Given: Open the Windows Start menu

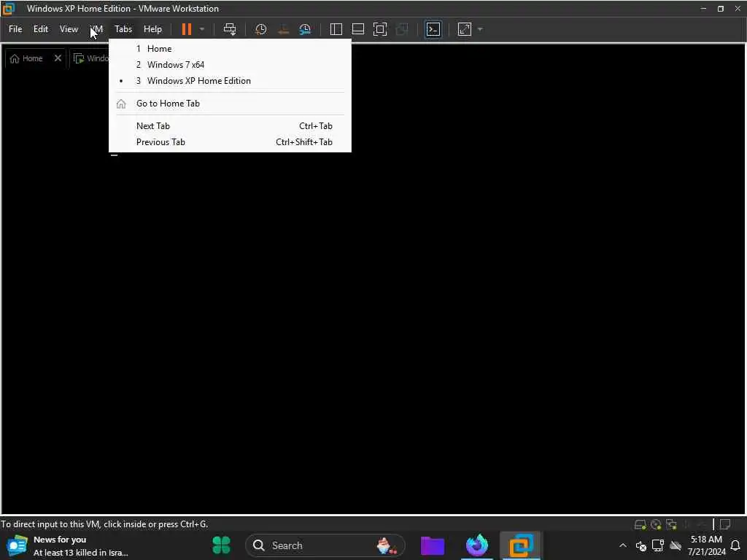Looking at the screenshot, I should [x=221, y=545].
